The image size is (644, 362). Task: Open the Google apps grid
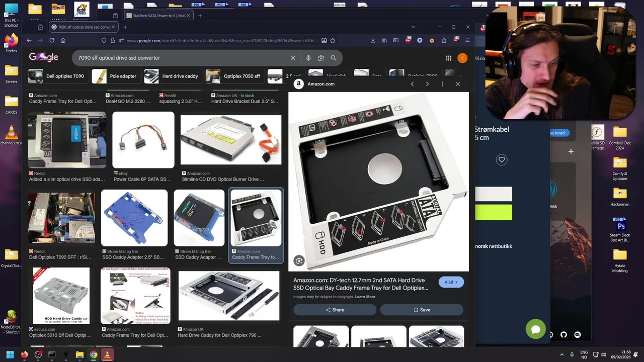(448, 58)
